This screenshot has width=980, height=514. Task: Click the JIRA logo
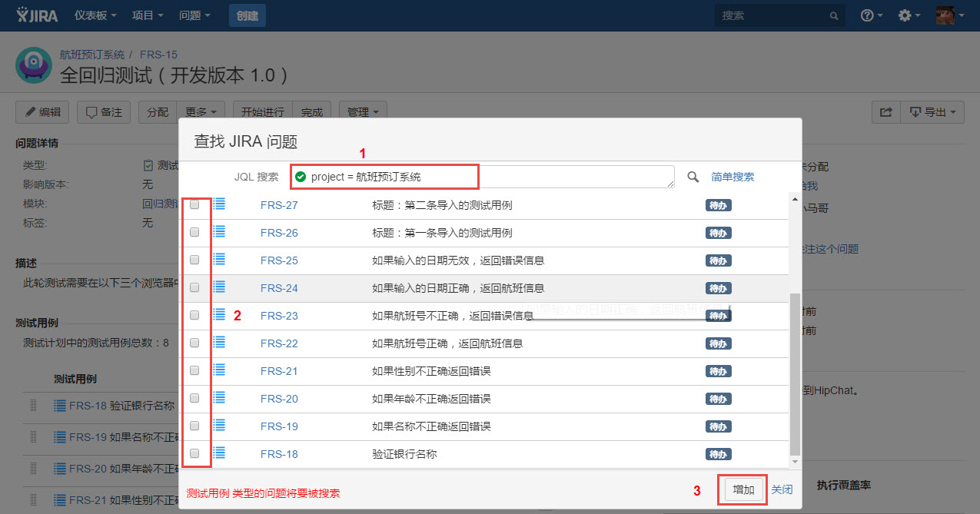click(x=38, y=15)
